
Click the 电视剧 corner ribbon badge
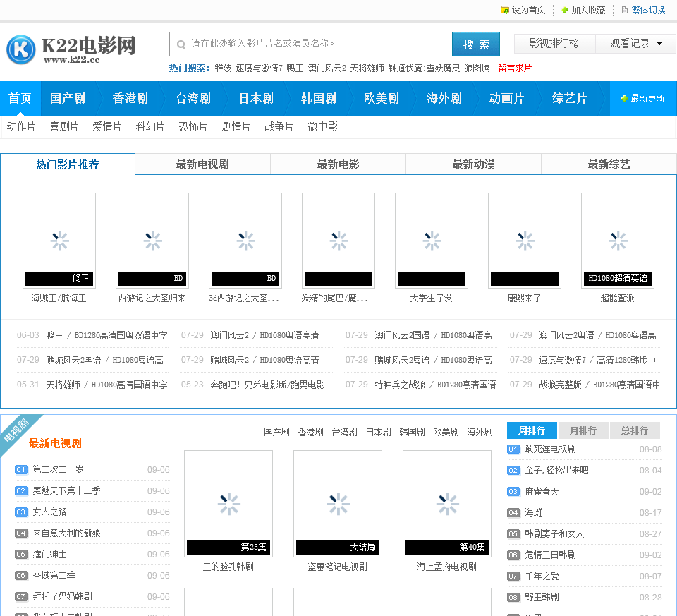tap(16, 430)
